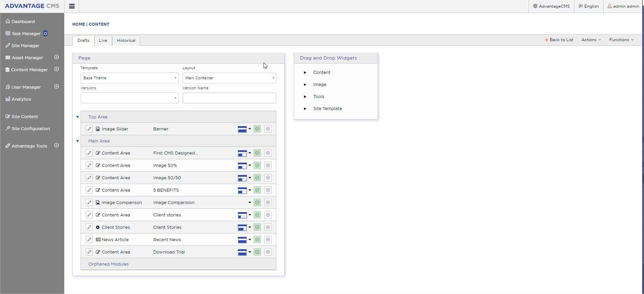Open the Functions dropdown menu

[621, 40]
